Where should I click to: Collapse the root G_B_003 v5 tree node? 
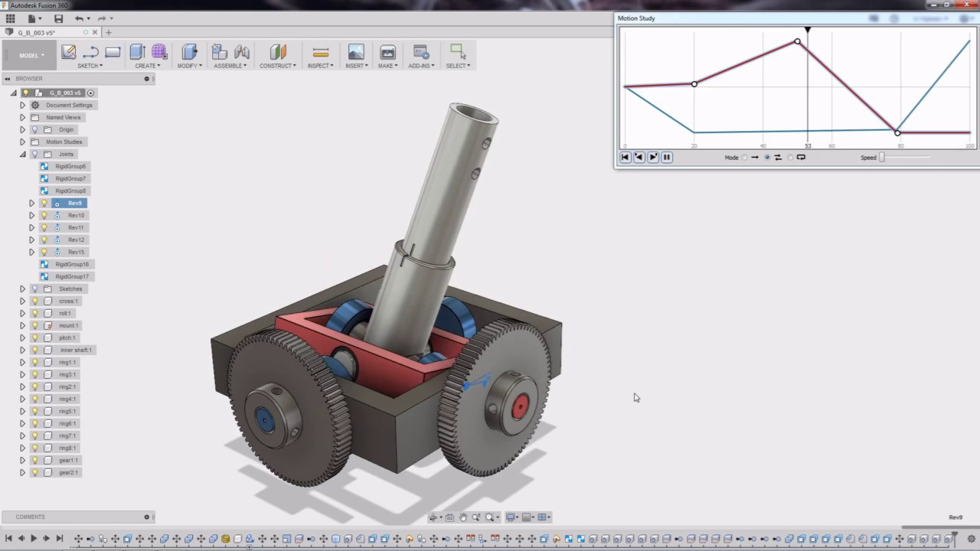13,93
